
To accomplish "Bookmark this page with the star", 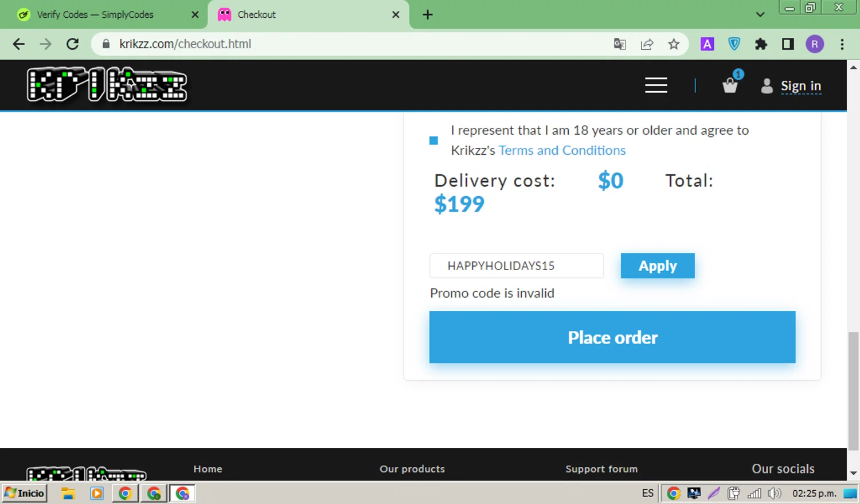I will 674,44.
